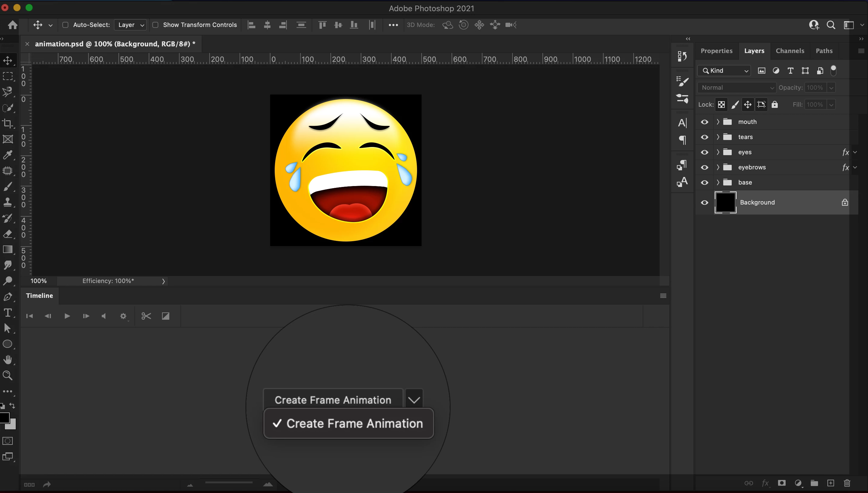Click the scissors split icon in Timeline
The width and height of the screenshot is (868, 493).
click(x=146, y=316)
